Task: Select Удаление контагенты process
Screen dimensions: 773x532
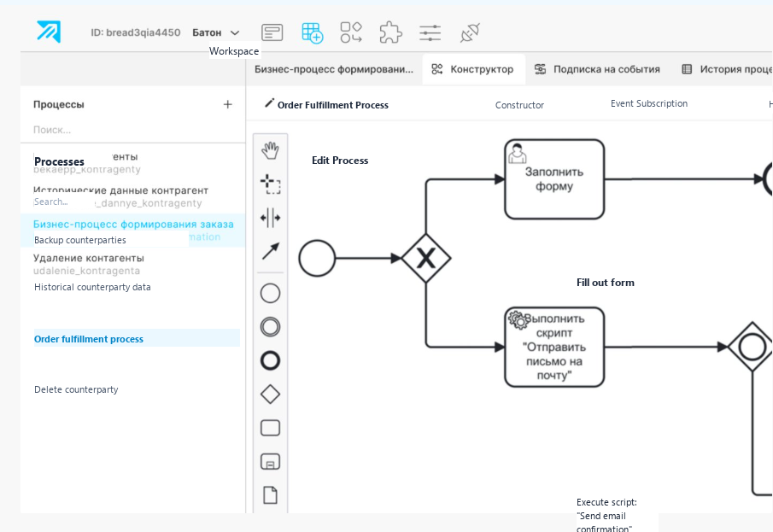Action: pyautogui.click(x=132, y=264)
